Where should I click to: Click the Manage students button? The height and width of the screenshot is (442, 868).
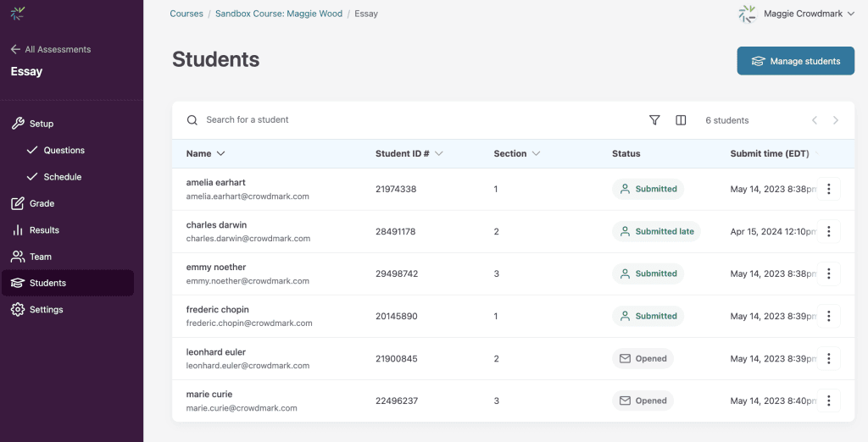795,61
